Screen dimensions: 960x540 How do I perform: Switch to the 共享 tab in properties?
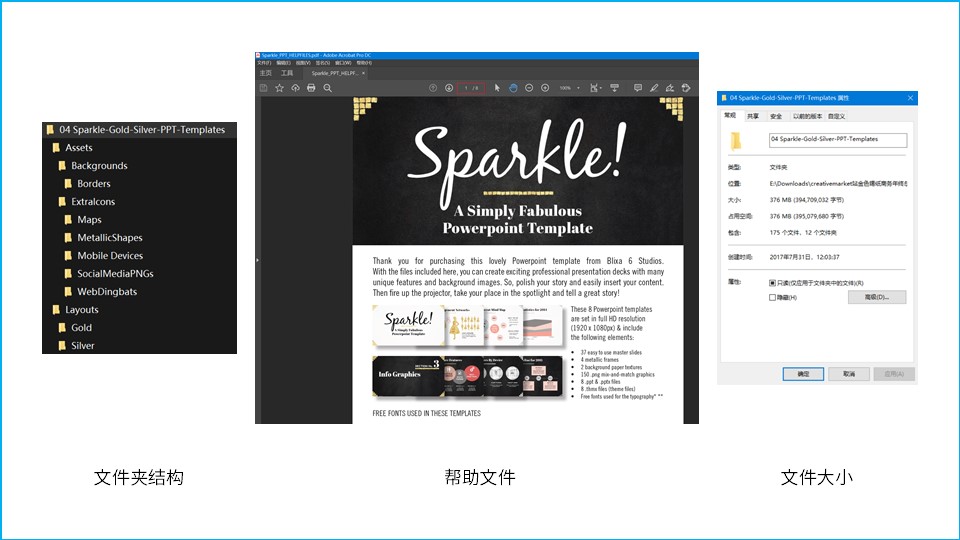coord(753,116)
